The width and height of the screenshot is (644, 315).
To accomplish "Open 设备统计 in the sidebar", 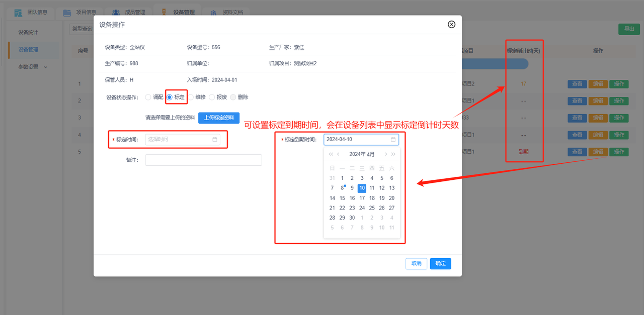I will [28, 33].
